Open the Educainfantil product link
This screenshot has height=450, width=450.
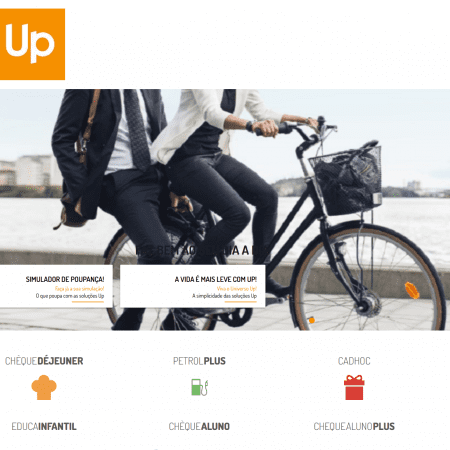(44, 426)
